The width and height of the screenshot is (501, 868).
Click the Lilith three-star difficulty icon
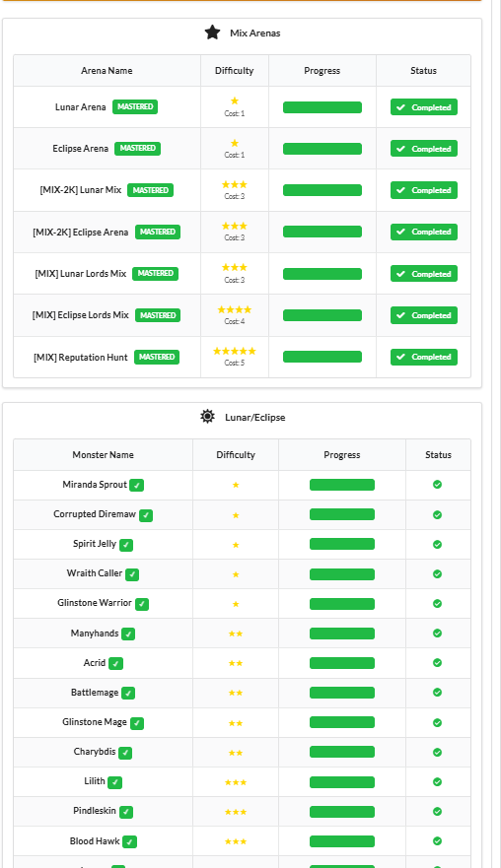236,782
